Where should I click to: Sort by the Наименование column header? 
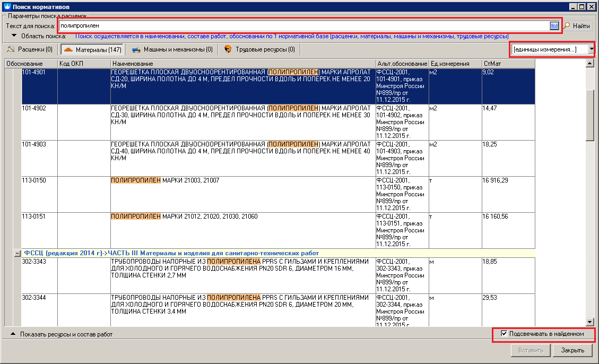(243, 64)
